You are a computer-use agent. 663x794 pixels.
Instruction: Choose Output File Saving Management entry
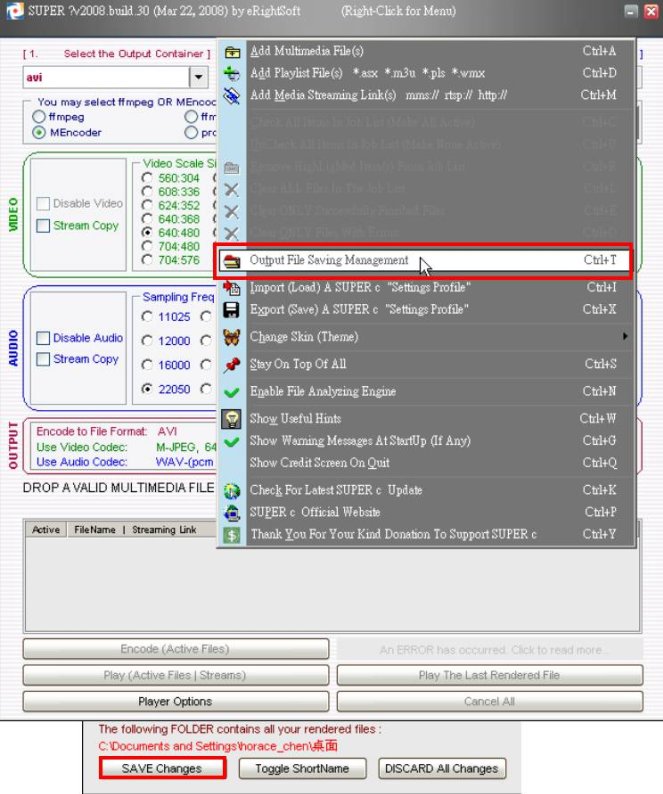[425, 260]
